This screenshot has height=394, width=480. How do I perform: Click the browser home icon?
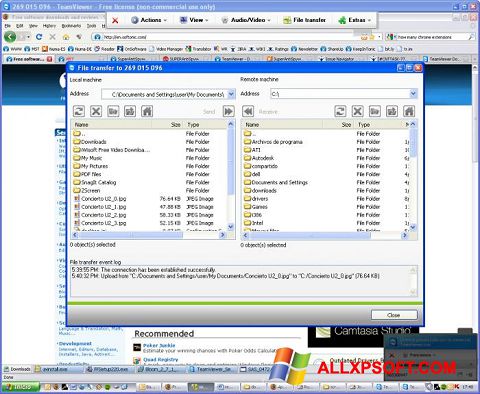click(66, 37)
